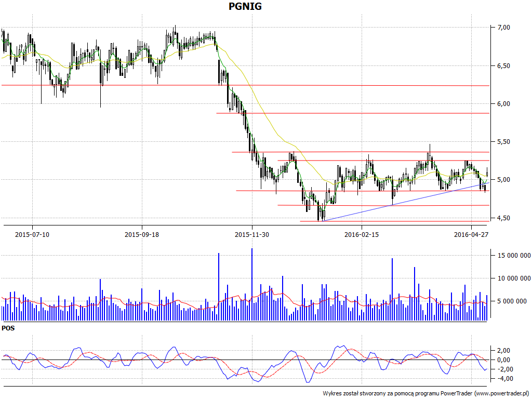Click the PowerTrader credit text at bottom
The width and height of the screenshot is (532, 399).
[x=427, y=394]
